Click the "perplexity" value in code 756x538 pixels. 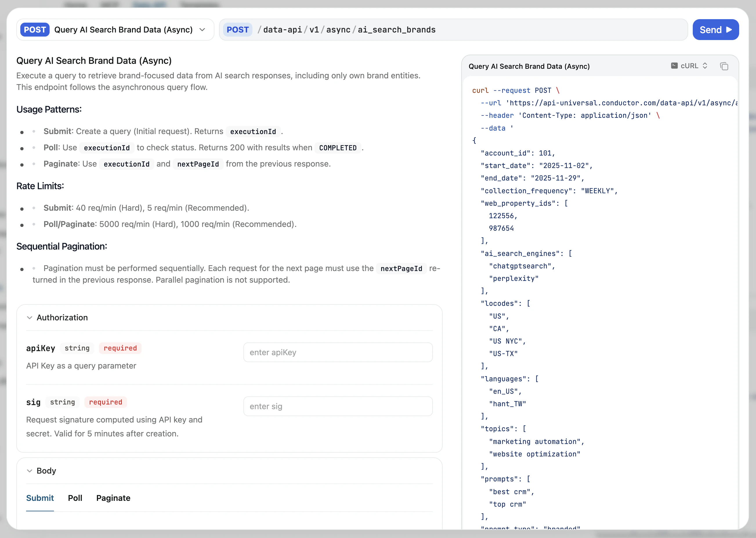[x=513, y=279]
